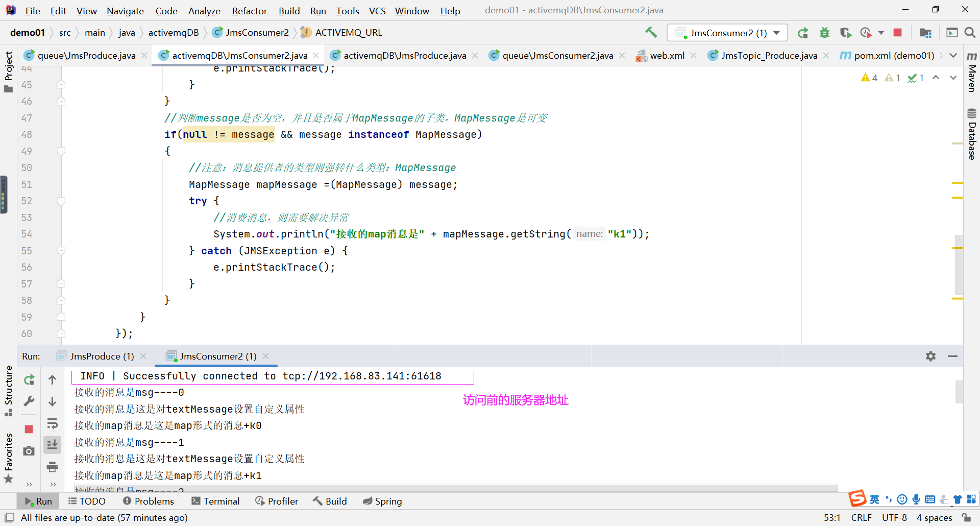Screen dimensions: 980x526
Task: Open run configuration wrench in Run panel
Action: pyautogui.click(x=29, y=401)
